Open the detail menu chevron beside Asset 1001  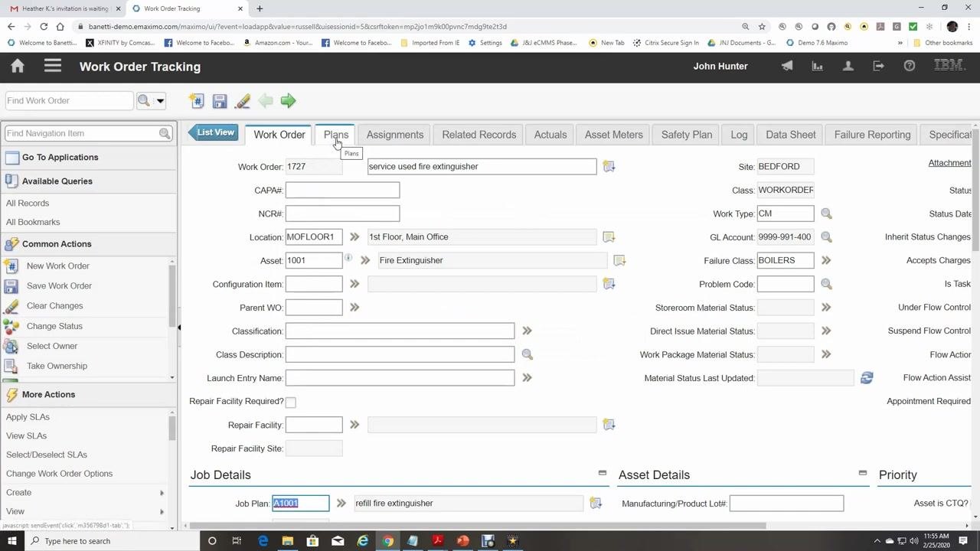(x=365, y=261)
